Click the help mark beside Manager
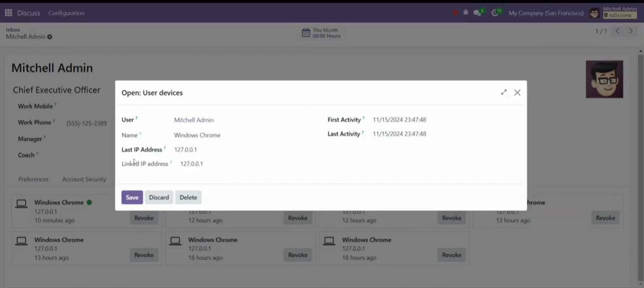This screenshot has width=644, height=288. (x=44, y=137)
